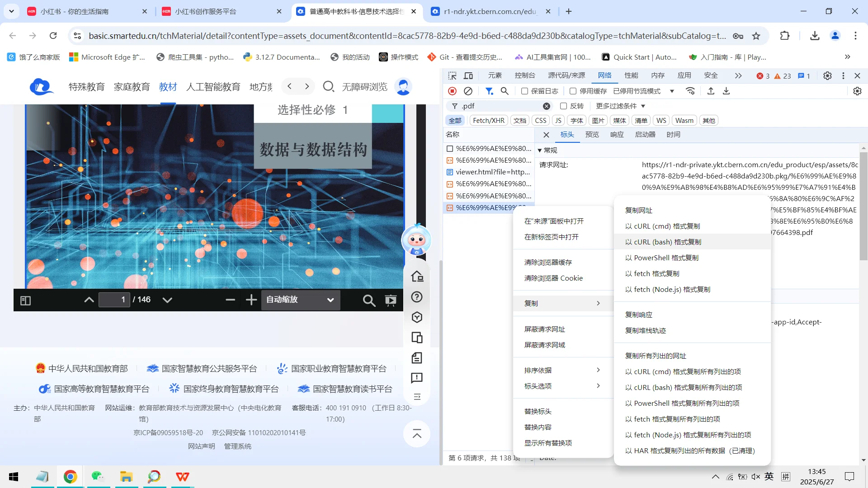
Task: Switch to the 控制台 DevTools tab
Action: pyautogui.click(x=524, y=76)
